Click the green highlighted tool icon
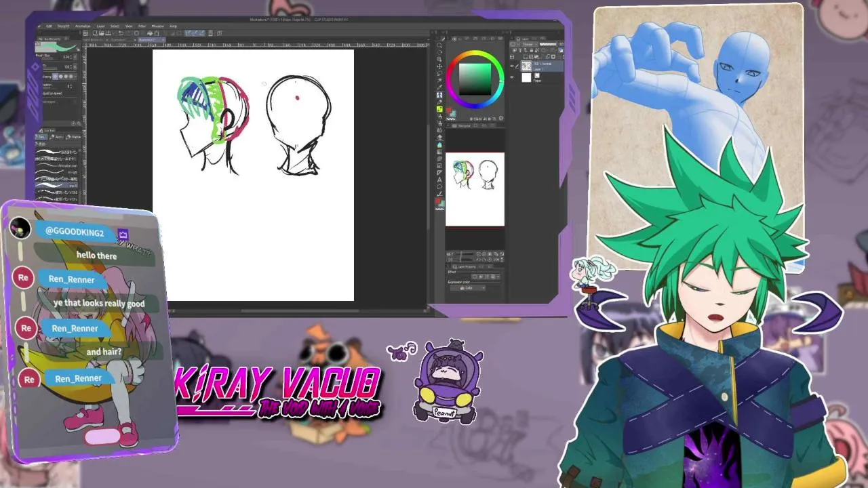Image resolution: width=868 pixels, height=488 pixels. pos(439,109)
